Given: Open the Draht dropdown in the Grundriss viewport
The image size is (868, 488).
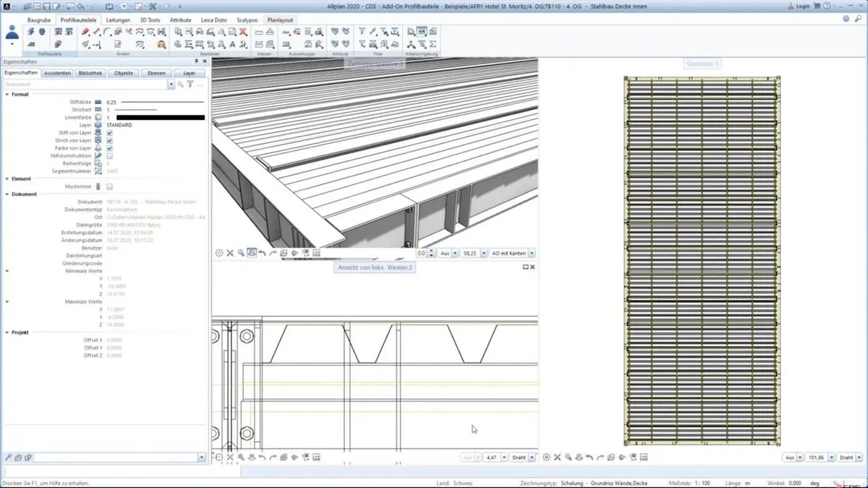Looking at the screenshot, I should [x=859, y=458].
